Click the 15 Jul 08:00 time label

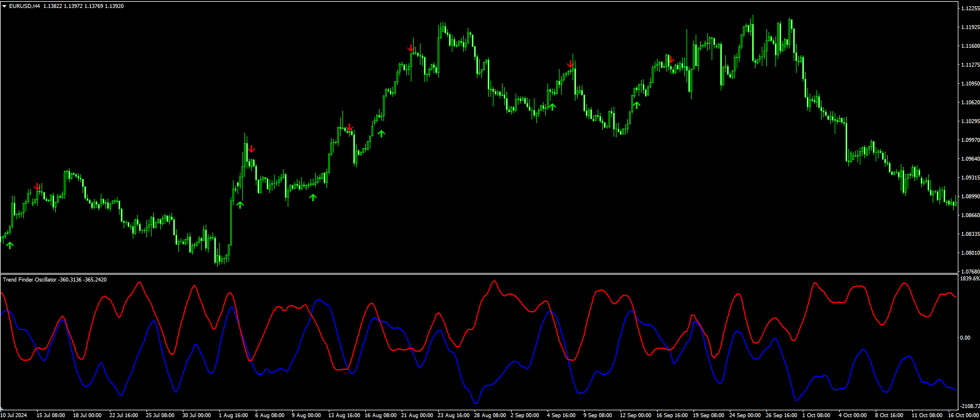(51, 415)
